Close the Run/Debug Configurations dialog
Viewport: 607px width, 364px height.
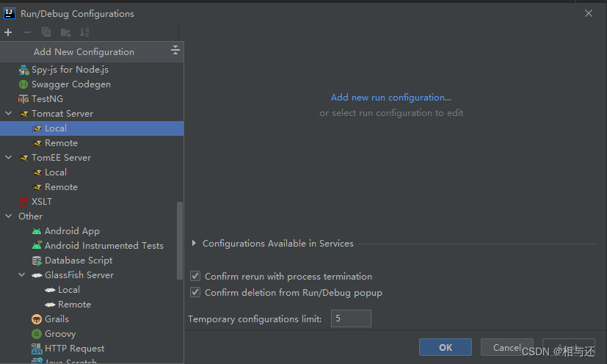(x=589, y=13)
